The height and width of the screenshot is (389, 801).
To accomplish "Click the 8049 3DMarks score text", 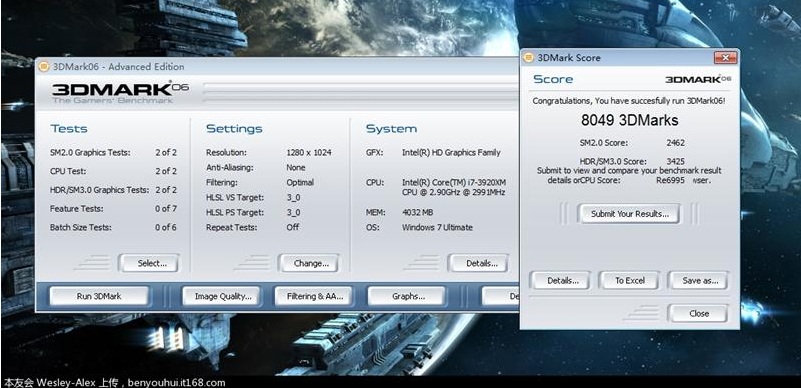I will point(629,120).
